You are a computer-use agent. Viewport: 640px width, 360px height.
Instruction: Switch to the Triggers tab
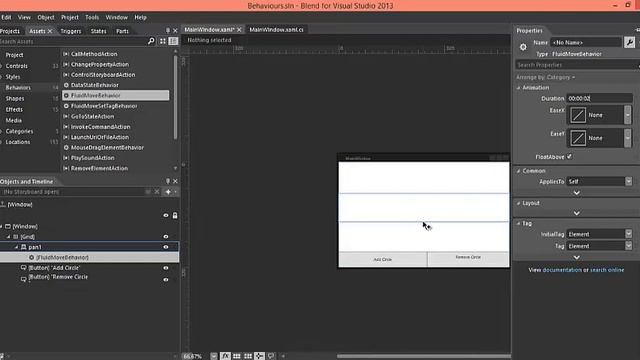[x=71, y=31]
